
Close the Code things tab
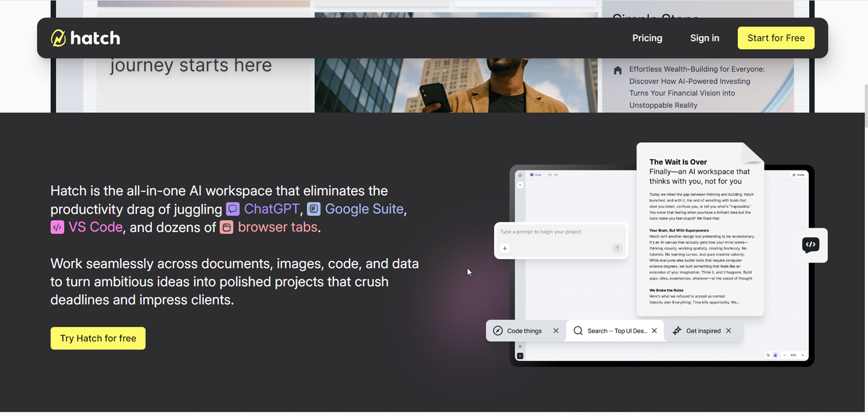pyautogui.click(x=556, y=331)
